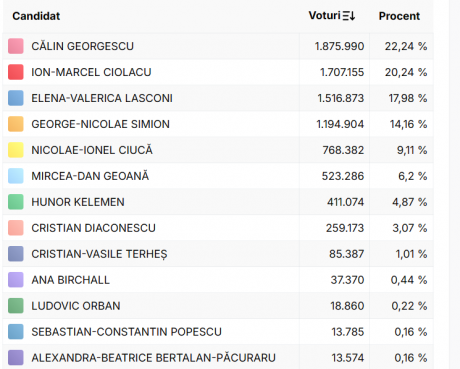Select the dark green swatch for Ludovic Orban
The height and width of the screenshot is (369, 460).
click(x=16, y=306)
